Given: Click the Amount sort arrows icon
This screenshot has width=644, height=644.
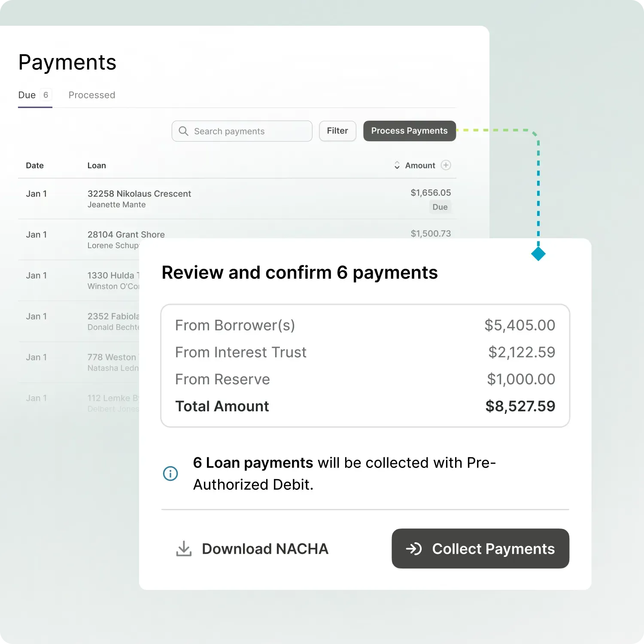Looking at the screenshot, I should pyautogui.click(x=397, y=165).
